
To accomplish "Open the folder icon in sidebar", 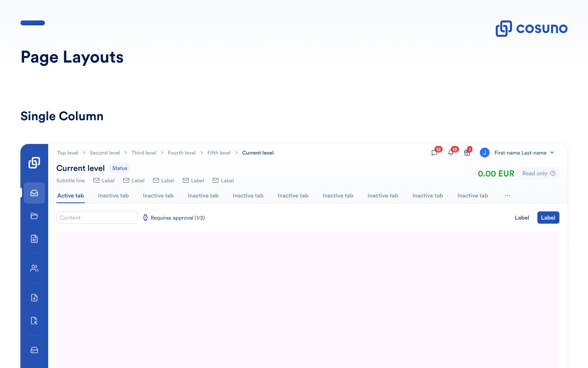I will [34, 216].
